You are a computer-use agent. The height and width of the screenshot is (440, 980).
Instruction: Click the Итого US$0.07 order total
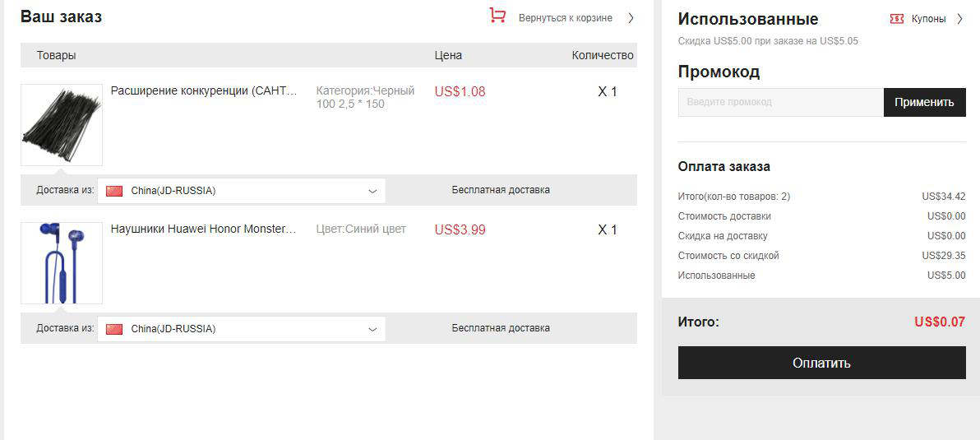click(940, 322)
